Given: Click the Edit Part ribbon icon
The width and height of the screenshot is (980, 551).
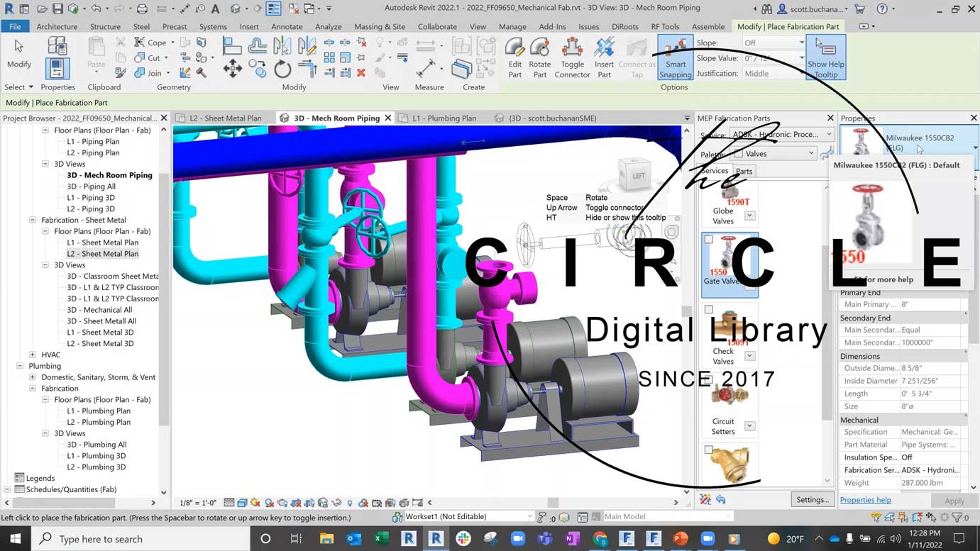Looking at the screenshot, I should pyautogui.click(x=514, y=57).
